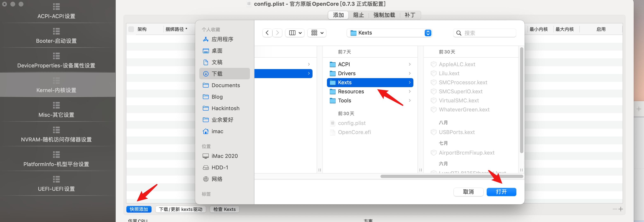
Task: Open Kexts path popup menu
Action: coord(390,33)
